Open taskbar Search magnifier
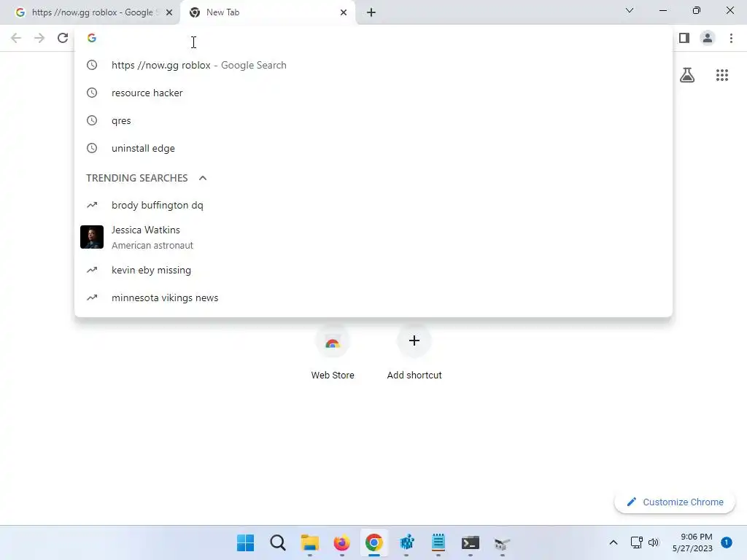The width and height of the screenshot is (747, 560). [278, 542]
